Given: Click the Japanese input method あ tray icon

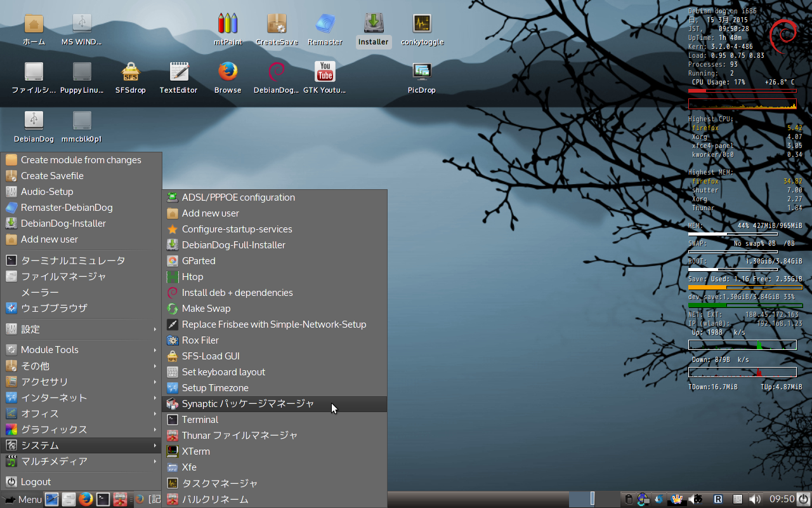Looking at the screenshot, I should pyautogui.click(x=698, y=499).
